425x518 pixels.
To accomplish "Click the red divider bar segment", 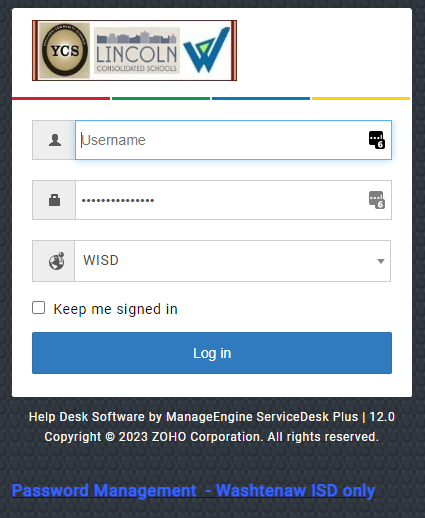I will coord(61,98).
